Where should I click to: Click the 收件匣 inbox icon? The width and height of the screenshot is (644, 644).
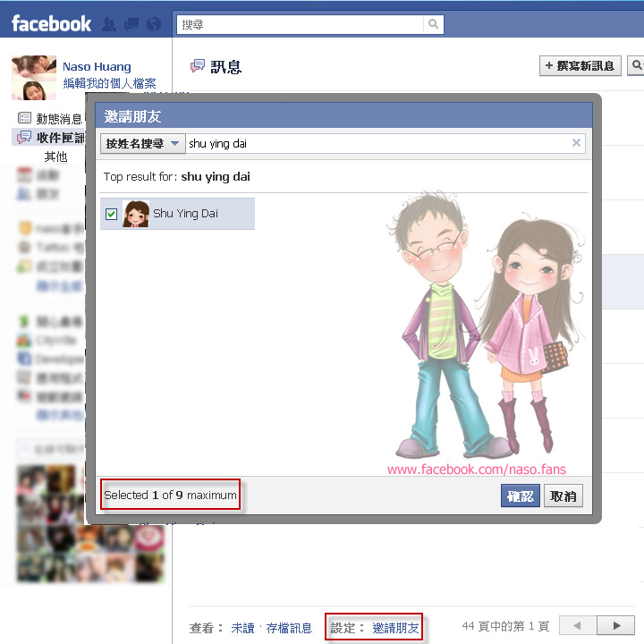coord(24,137)
